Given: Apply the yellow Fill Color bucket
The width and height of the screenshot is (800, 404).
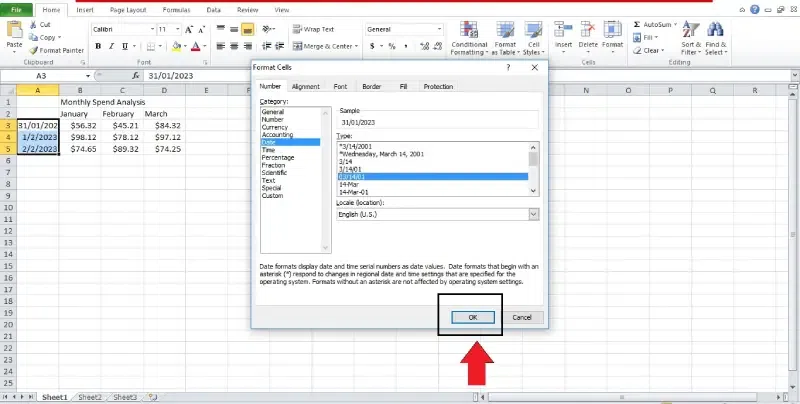Looking at the screenshot, I should [177, 46].
